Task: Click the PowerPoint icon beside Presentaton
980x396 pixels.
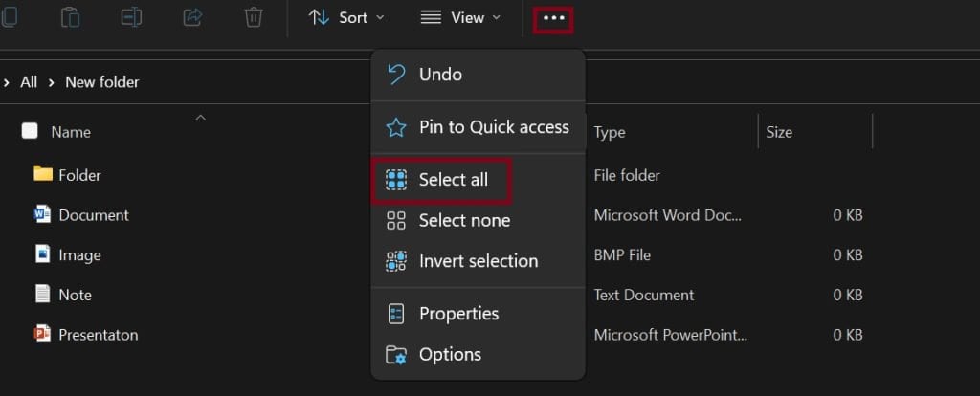Action: [42, 335]
